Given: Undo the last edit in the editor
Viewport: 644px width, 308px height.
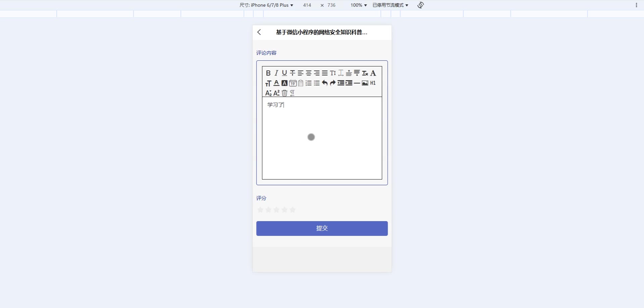Looking at the screenshot, I should point(324,83).
